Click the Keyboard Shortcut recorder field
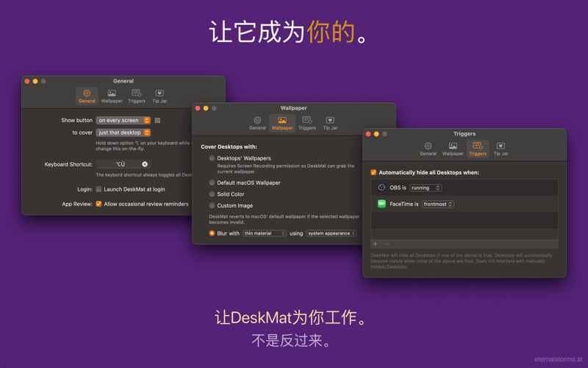Image resolution: width=588 pixels, height=368 pixels. pyautogui.click(x=123, y=164)
